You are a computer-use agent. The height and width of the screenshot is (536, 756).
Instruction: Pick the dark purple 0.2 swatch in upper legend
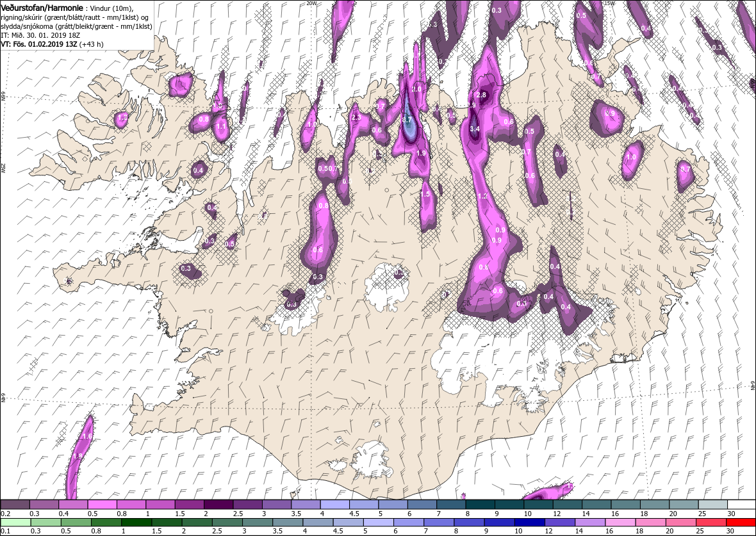click(15, 504)
